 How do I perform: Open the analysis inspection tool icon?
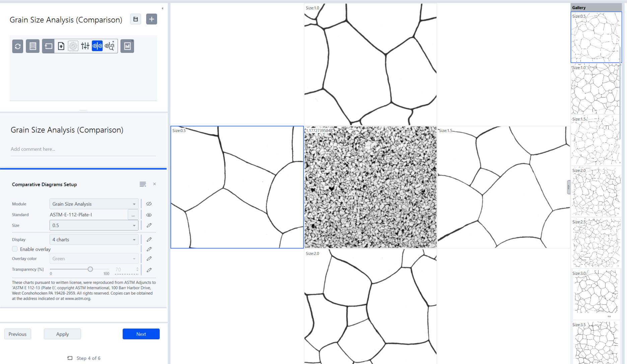click(x=109, y=46)
